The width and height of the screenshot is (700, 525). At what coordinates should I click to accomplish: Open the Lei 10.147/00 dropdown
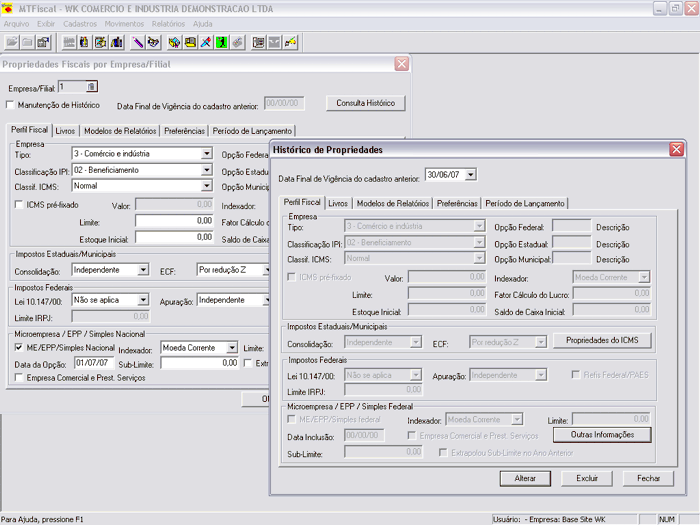pyautogui.click(x=143, y=300)
